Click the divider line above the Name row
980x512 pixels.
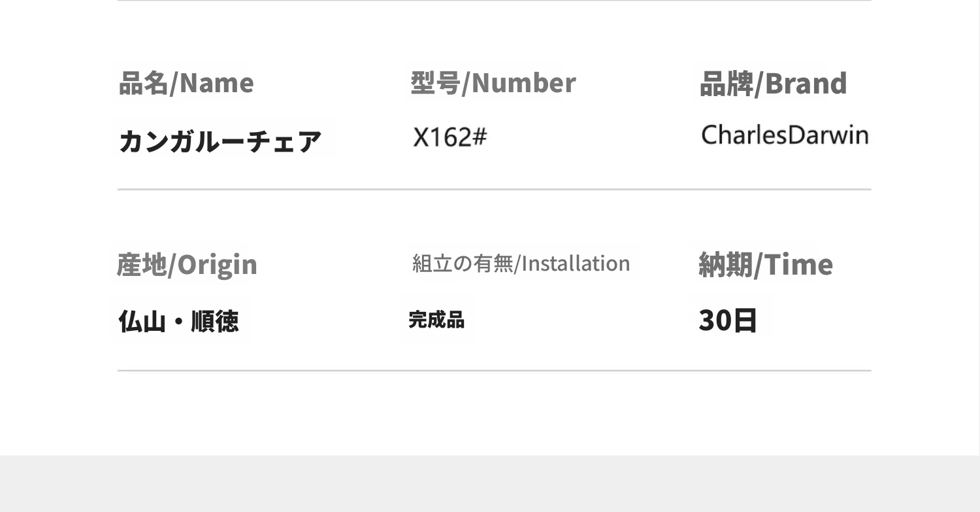[494, 1]
